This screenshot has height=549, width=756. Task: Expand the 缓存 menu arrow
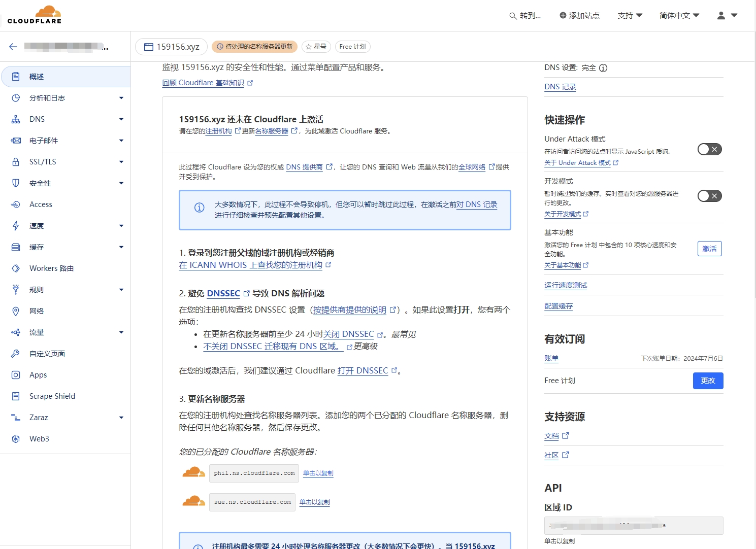(x=121, y=247)
